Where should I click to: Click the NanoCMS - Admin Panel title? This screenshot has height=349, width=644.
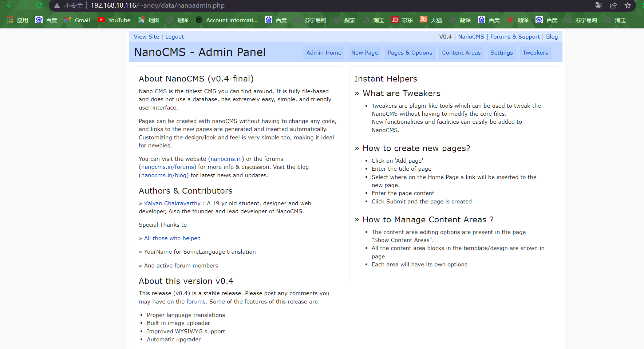tap(199, 52)
